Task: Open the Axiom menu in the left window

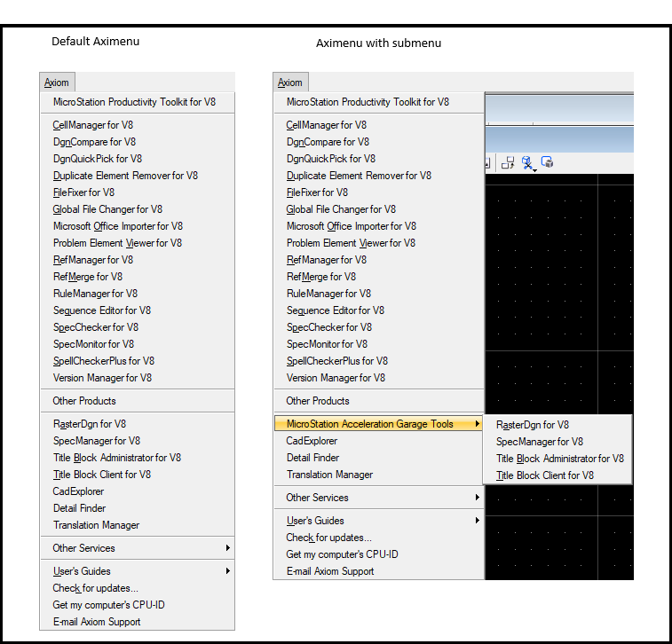Action: pos(57,82)
